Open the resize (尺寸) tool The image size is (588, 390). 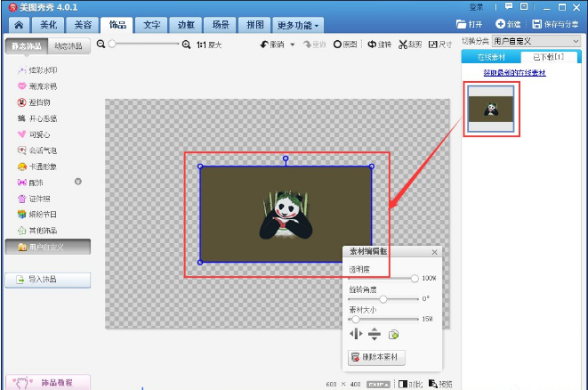point(439,45)
